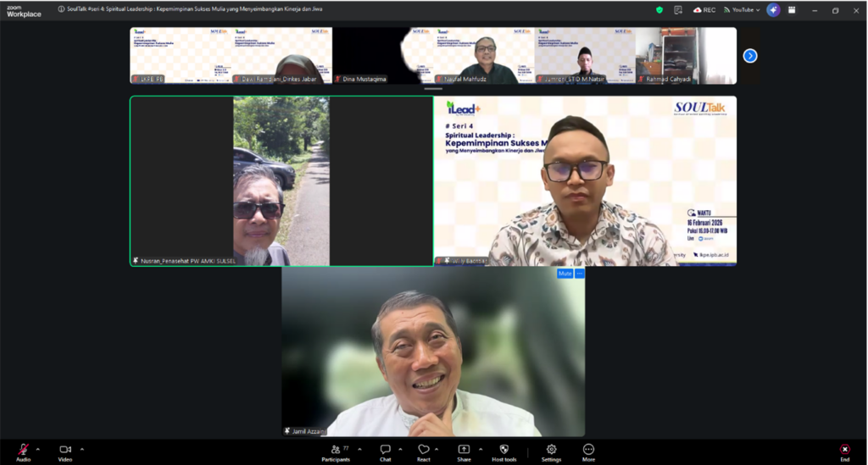Open Host tools shield menu

[x=504, y=452]
